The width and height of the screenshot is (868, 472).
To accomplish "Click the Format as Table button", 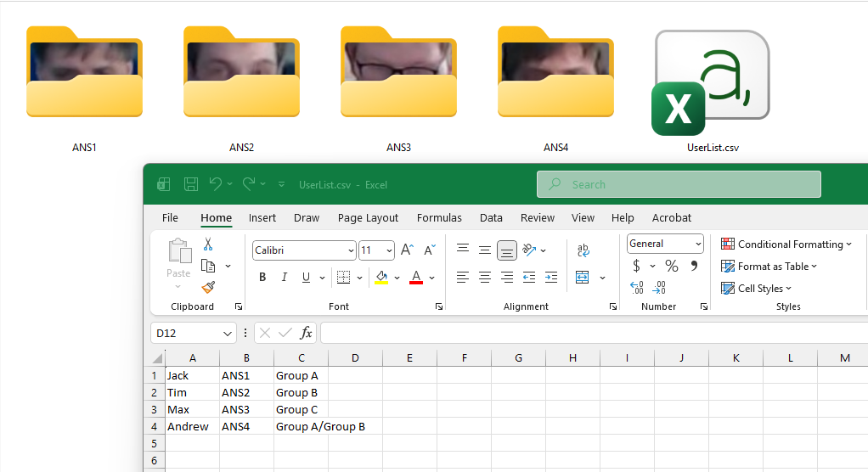I will [x=769, y=267].
